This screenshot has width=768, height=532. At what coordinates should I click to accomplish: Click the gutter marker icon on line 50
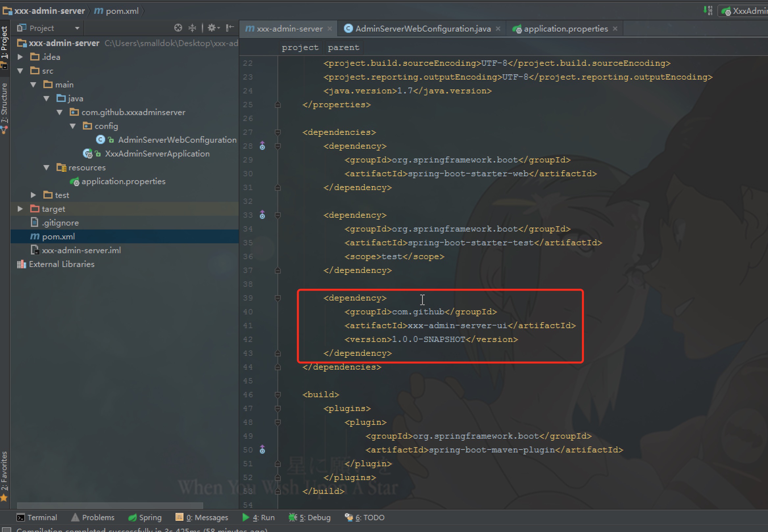click(262, 449)
